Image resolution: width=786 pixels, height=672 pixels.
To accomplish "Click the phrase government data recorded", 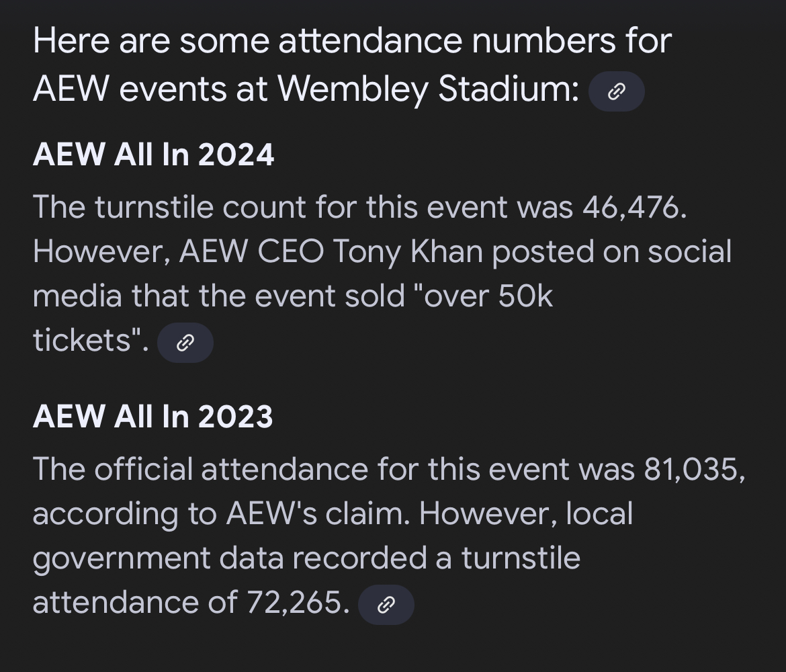I will [x=230, y=558].
